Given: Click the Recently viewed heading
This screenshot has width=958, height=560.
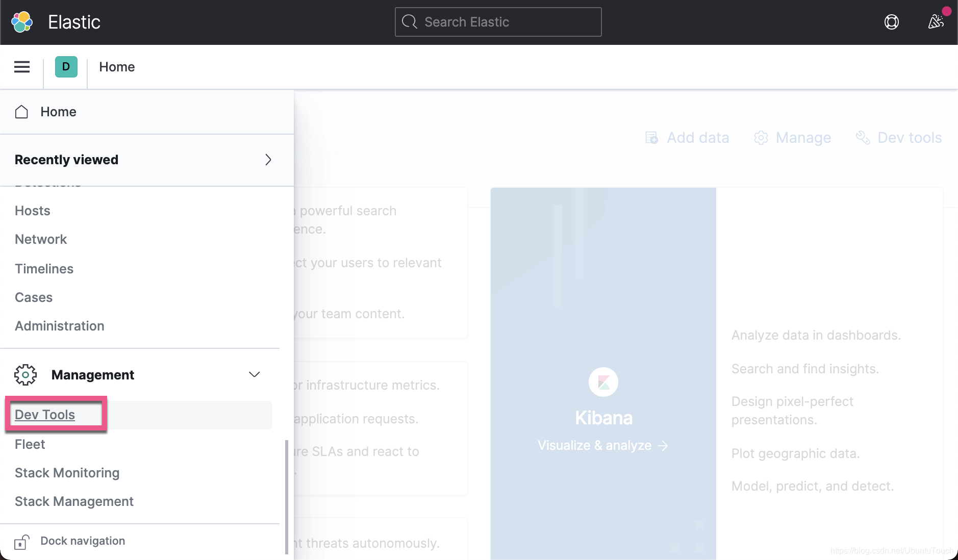Looking at the screenshot, I should (x=66, y=160).
